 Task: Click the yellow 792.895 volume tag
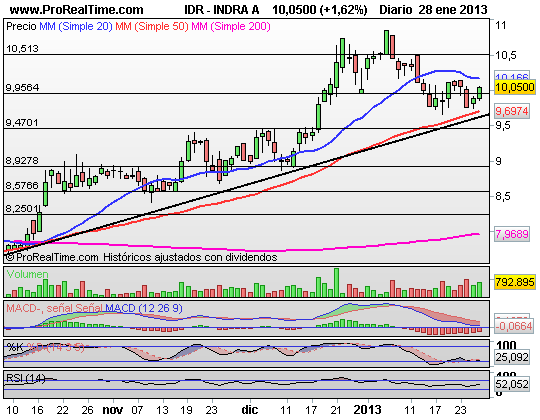click(x=515, y=282)
